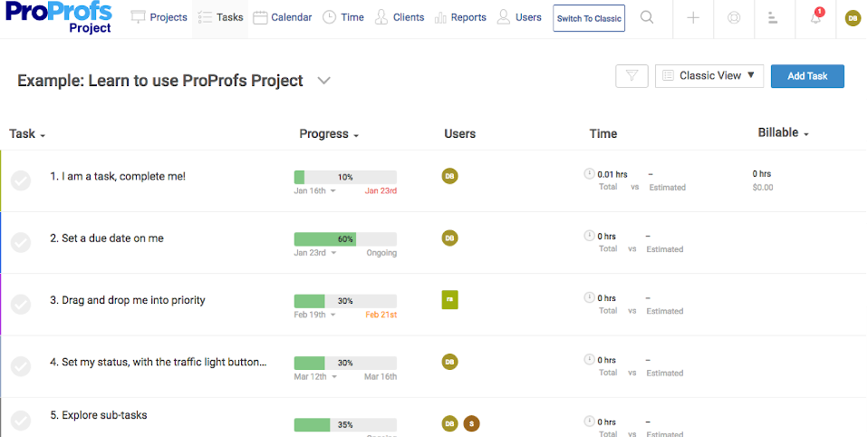Click the DB profile avatar in header

pos(853,18)
